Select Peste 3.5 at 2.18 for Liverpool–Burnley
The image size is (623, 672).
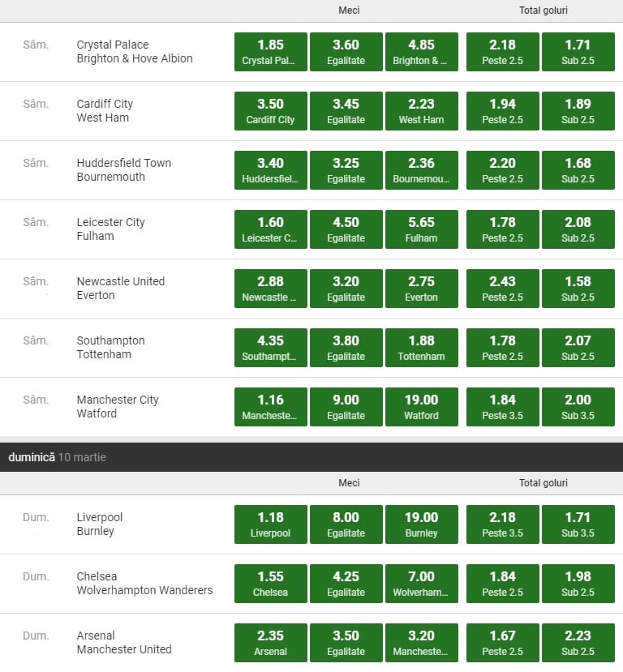tap(502, 524)
